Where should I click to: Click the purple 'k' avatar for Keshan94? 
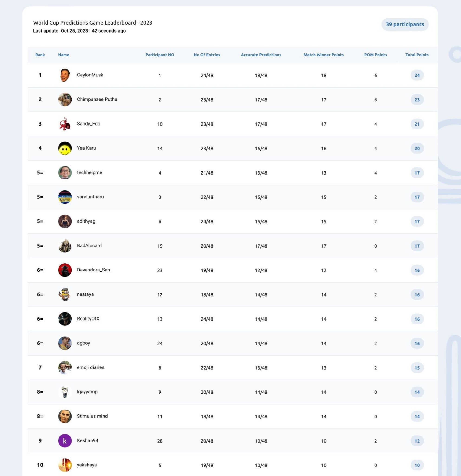point(65,440)
